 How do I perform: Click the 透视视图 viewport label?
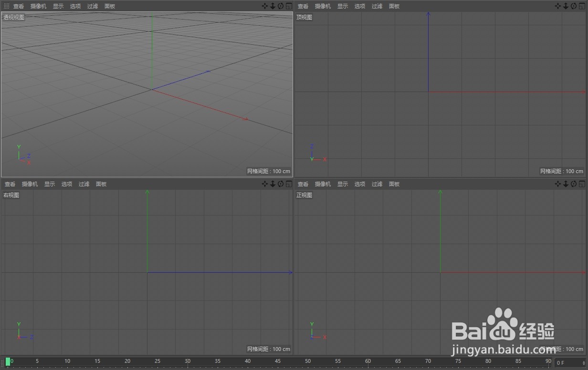click(14, 17)
